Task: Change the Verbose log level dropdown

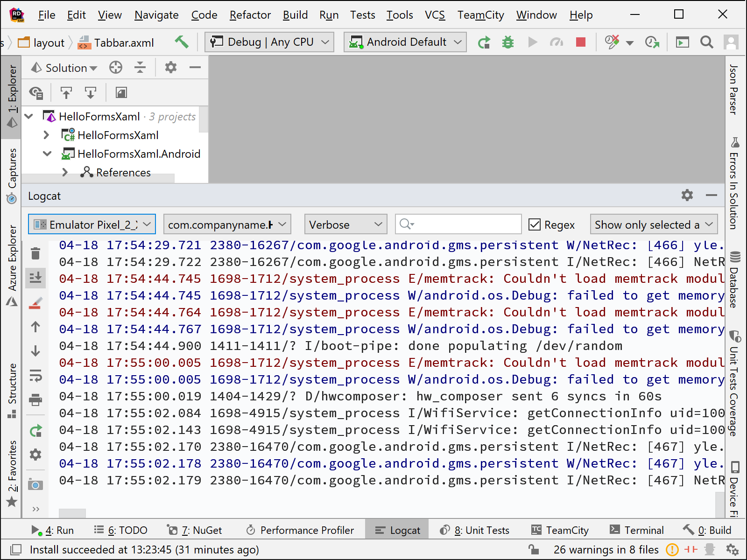Action: point(346,224)
